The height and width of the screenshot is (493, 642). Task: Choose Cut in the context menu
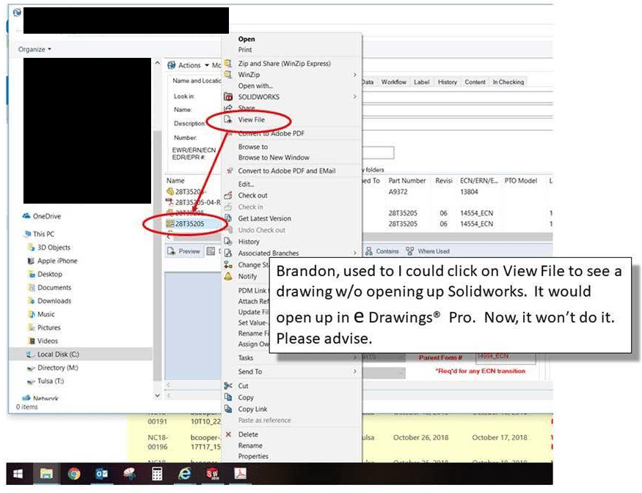[x=243, y=386]
